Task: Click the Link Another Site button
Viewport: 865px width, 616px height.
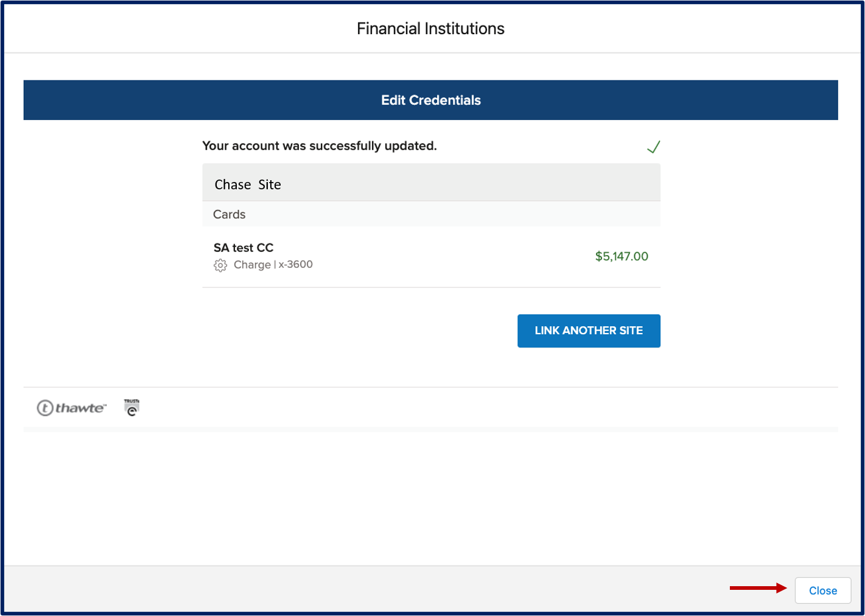Action: point(589,331)
